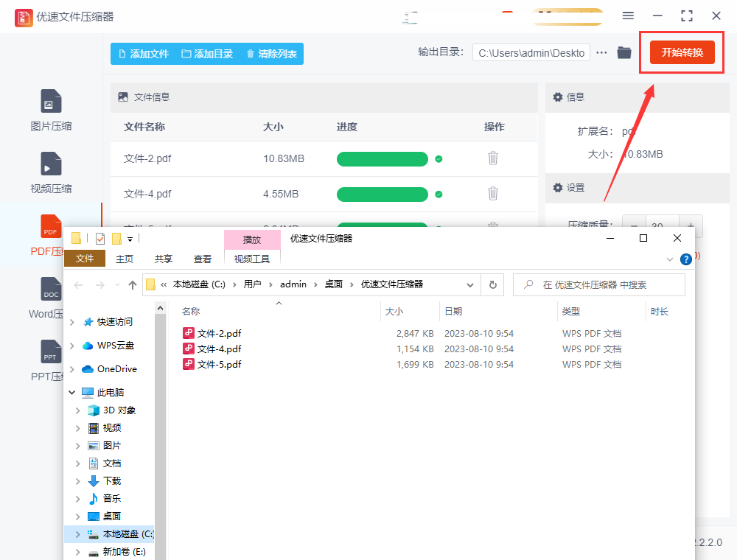This screenshot has height=560, width=737.
Task: Expand the WPS云盘 tree node
Action: tap(72, 346)
